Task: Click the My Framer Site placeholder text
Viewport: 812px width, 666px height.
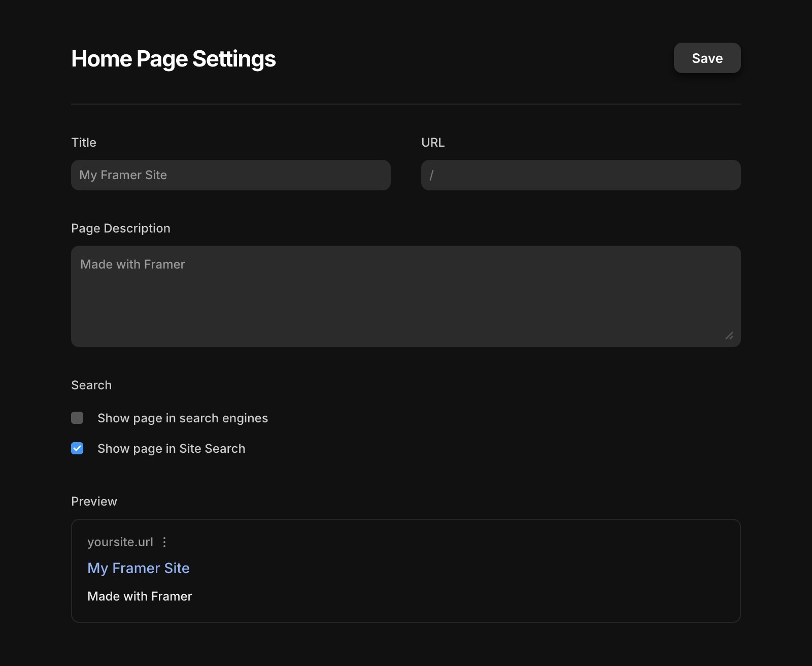Action: [122, 175]
